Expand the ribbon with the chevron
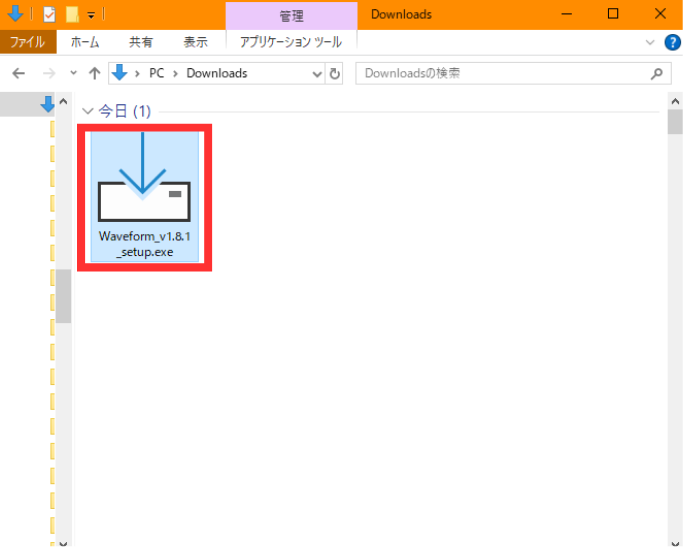Viewport: 684px width, 552px height. click(651, 42)
